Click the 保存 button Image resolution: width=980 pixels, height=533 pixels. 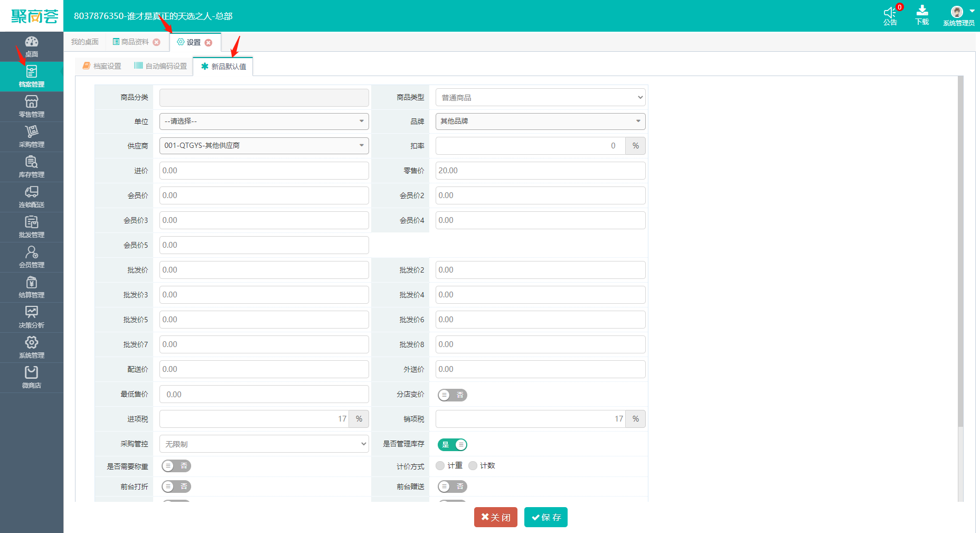point(546,517)
